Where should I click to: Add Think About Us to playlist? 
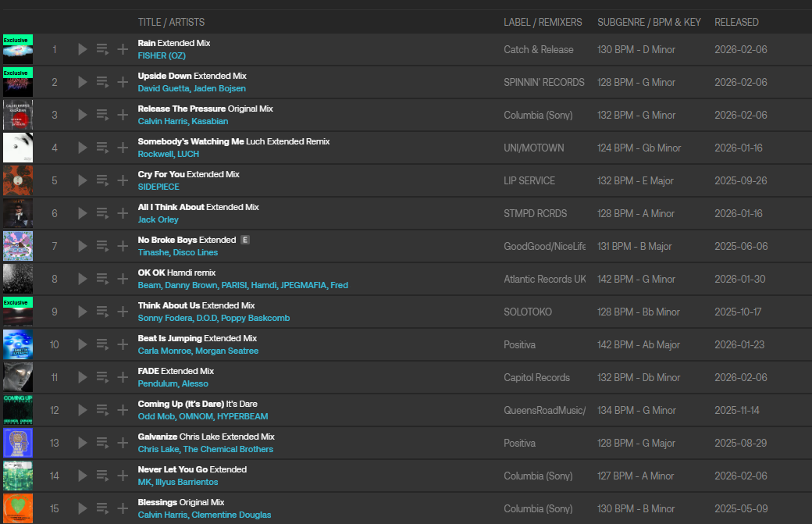(x=123, y=312)
